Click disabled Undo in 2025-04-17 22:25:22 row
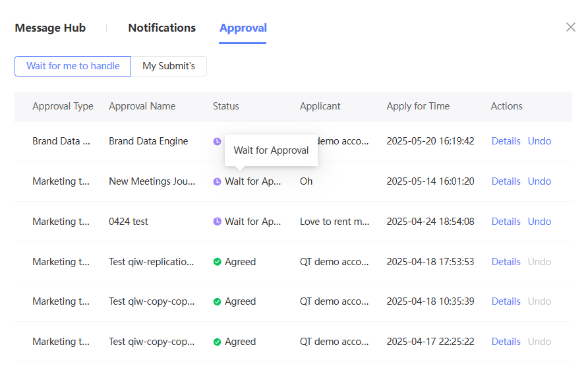 pos(539,342)
